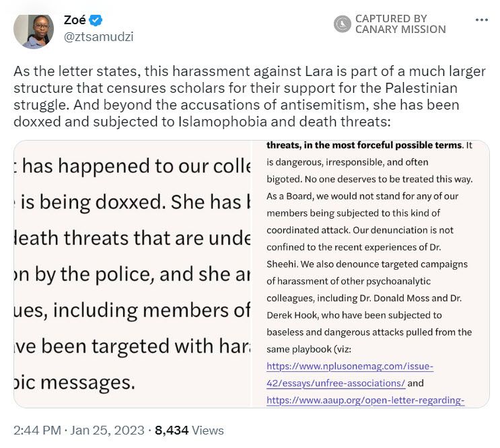The image size is (500, 448).
Task: Open the tweet's more options menu
Action: click(x=481, y=20)
